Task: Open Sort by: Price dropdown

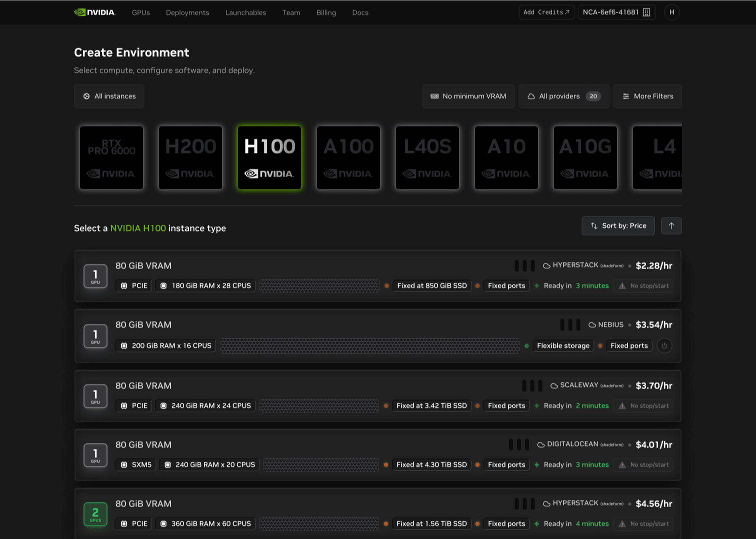Action: [x=618, y=226]
